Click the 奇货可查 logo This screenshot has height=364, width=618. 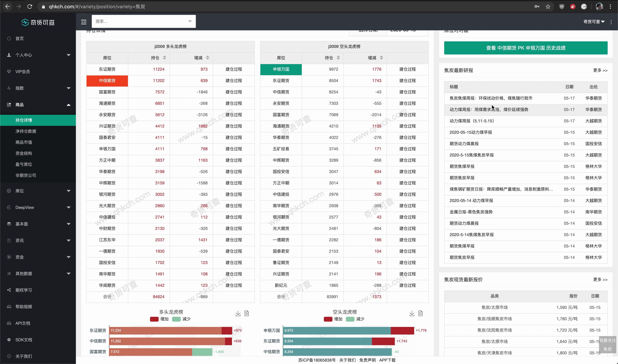[38, 22]
